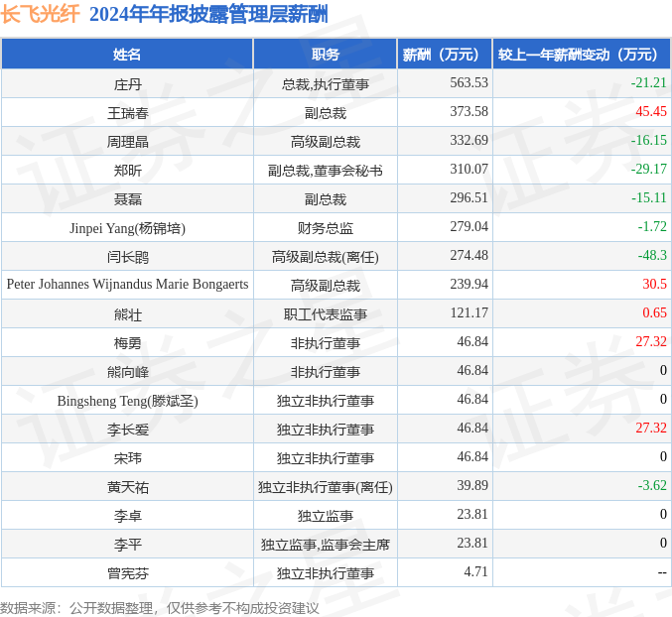Click the name Peter Johannes Wijnandus Marie Bongaerts
672x617 pixels.
point(127,284)
